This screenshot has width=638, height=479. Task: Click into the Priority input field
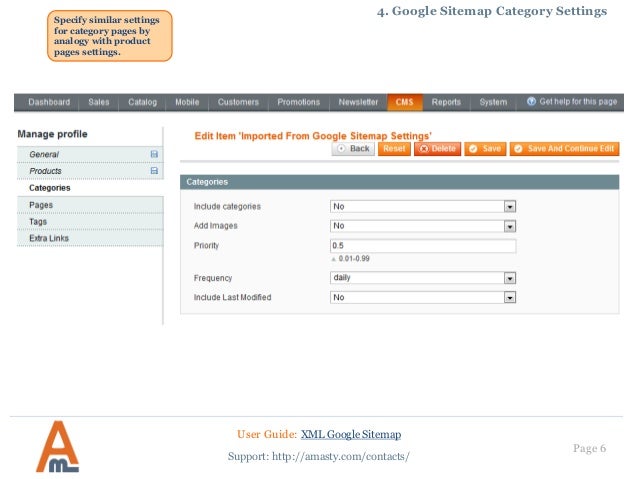tap(423, 246)
